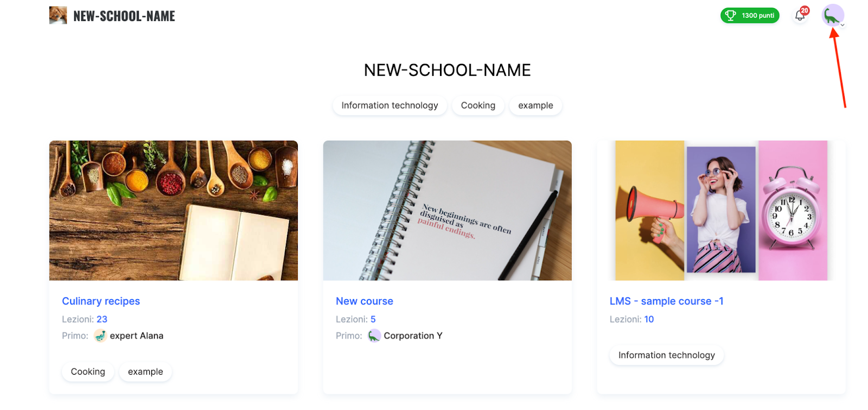This screenshot has width=868, height=410.
Task: Click Information technology tag on LMS card
Action: click(x=667, y=355)
